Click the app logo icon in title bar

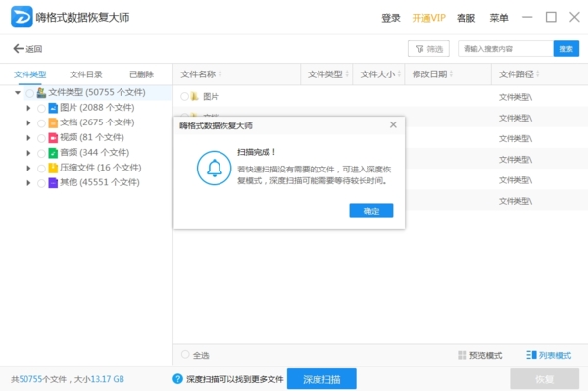coord(22,17)
